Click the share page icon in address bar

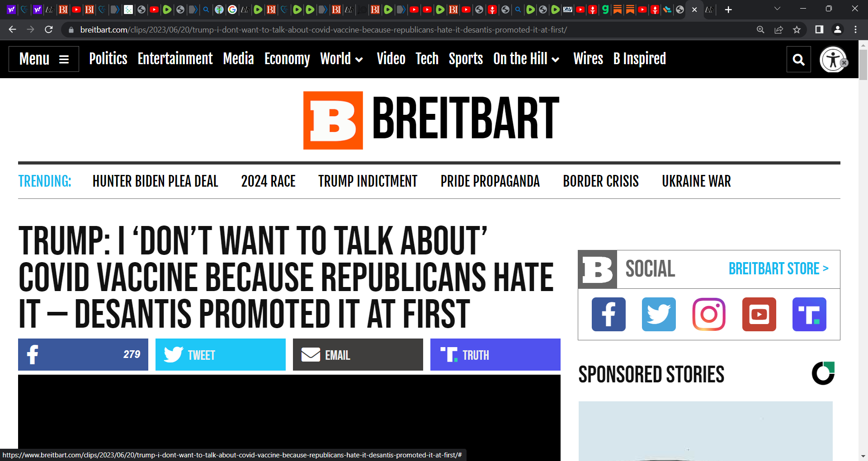click(778, 29)
